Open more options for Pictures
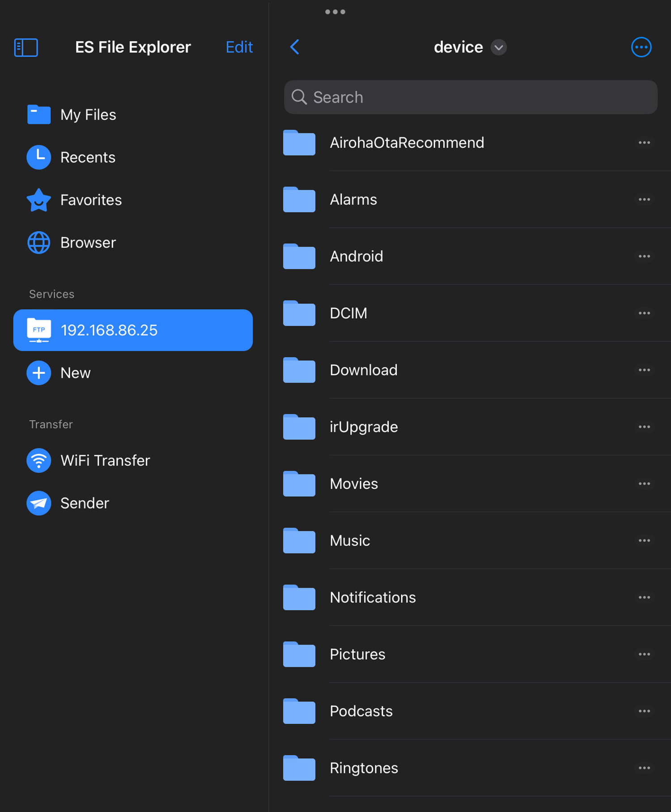 (x=644, y=654)
